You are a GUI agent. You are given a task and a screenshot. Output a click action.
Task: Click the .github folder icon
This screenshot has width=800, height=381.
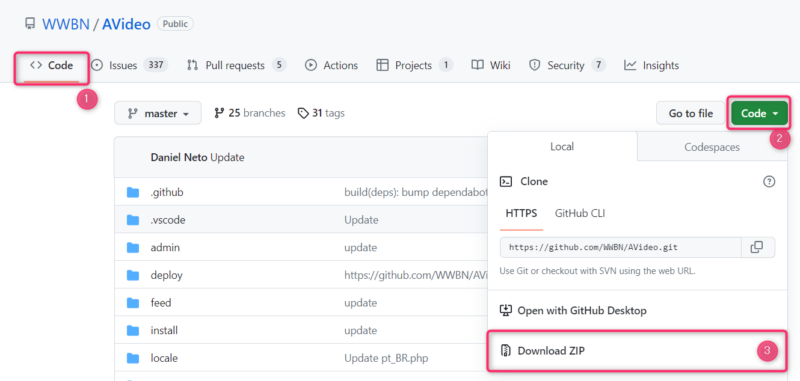coord(133,192)
